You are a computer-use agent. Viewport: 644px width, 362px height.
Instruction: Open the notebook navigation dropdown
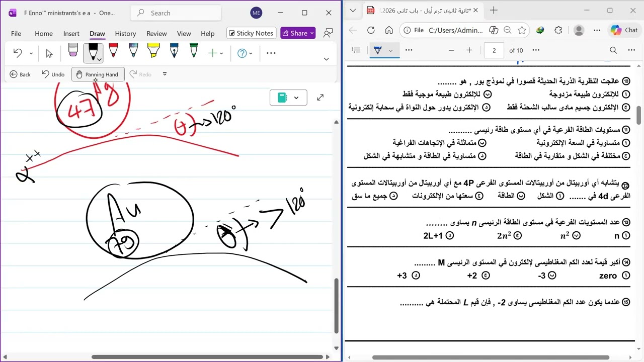coord(288,98)
